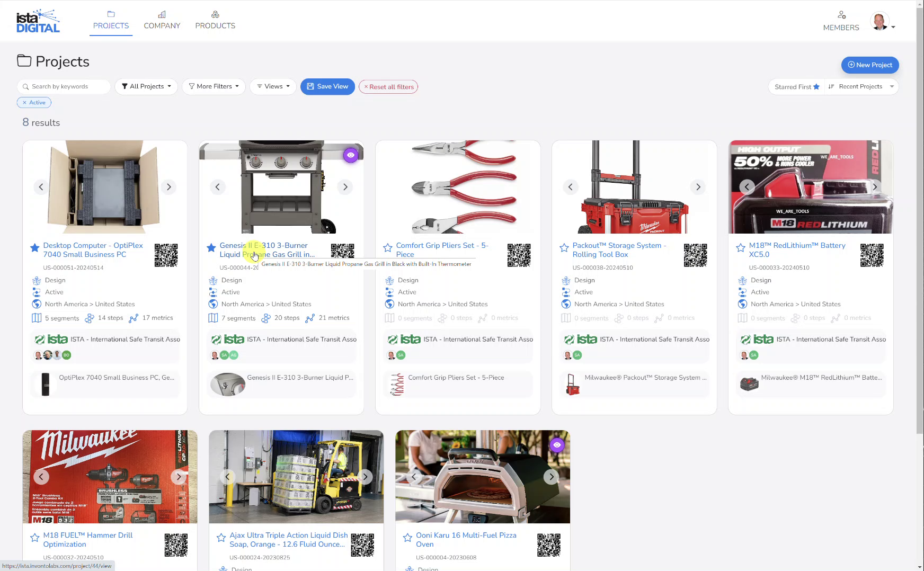
Task: Toggle the Starred First sort option
Action: (797, 87)
